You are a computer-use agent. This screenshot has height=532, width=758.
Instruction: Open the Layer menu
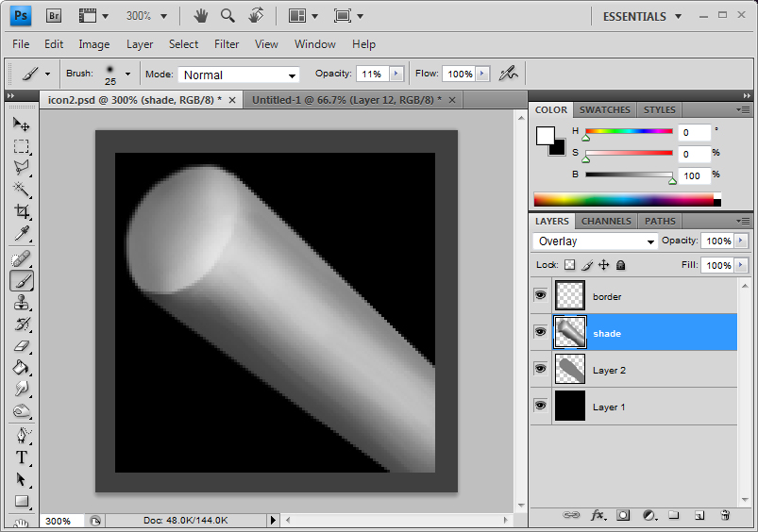(x=140, y=44)
